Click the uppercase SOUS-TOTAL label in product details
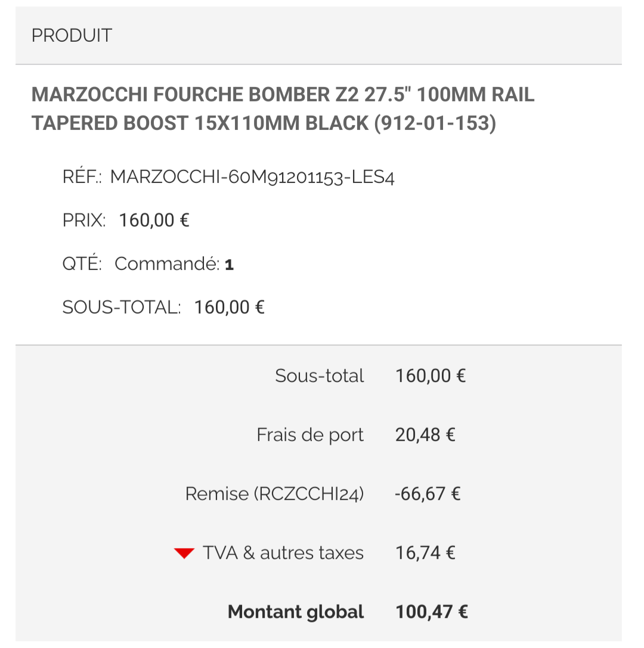Viewport: 644px width, 648px height. 122,308
